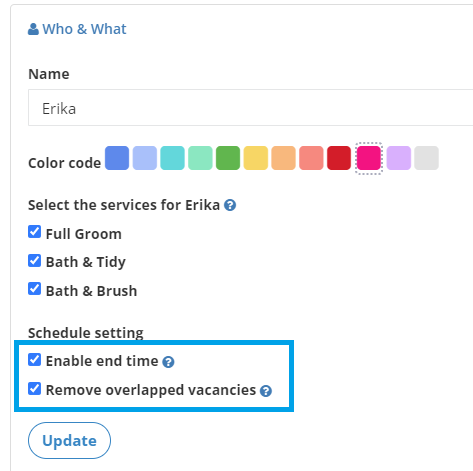Open help icon next to Remove overlapped vacancies
Image resolution: width=473 pixels, height=471 pixels.
click(x=266, y=391)
